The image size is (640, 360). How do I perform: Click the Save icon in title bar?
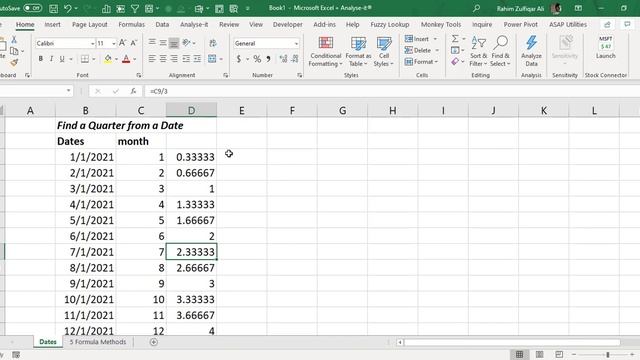[53, 8]
